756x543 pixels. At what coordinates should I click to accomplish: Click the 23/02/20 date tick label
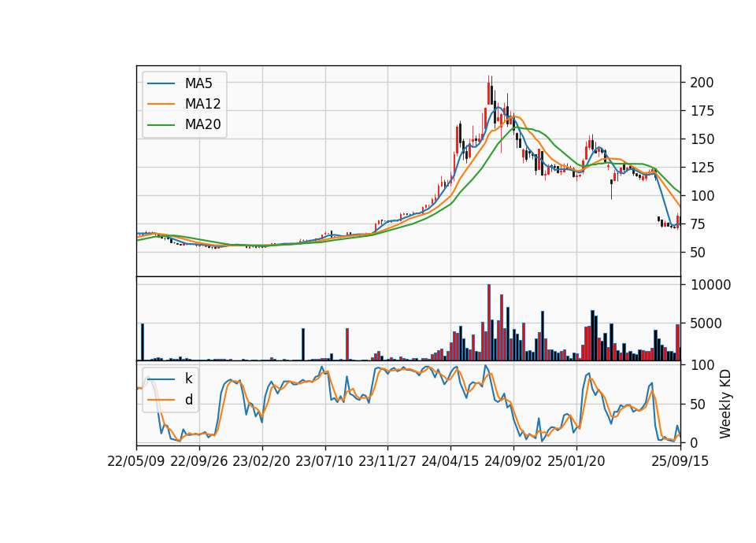click(x=261, y=461)
